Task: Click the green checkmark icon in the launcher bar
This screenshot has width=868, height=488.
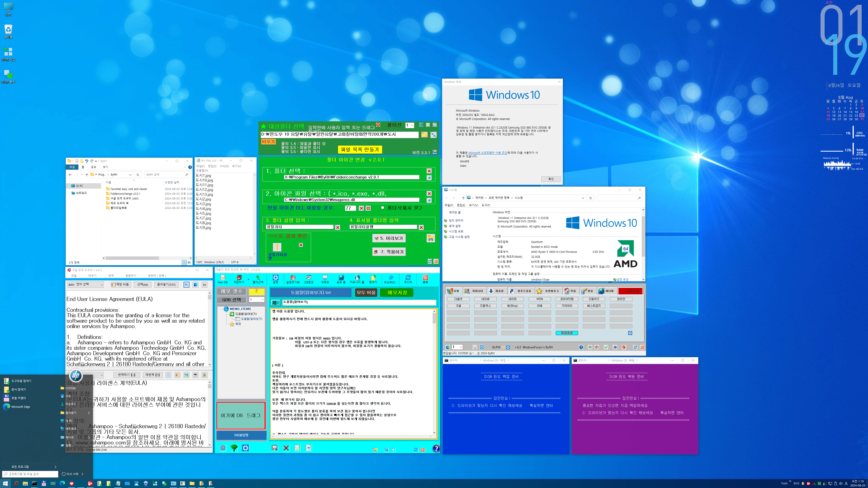Action: pos(606,347)
